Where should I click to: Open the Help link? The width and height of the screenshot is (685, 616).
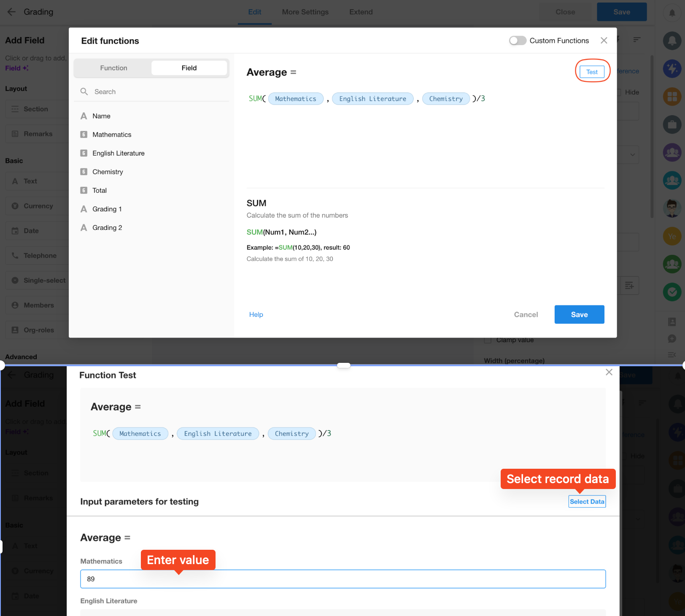pos(256,315)
